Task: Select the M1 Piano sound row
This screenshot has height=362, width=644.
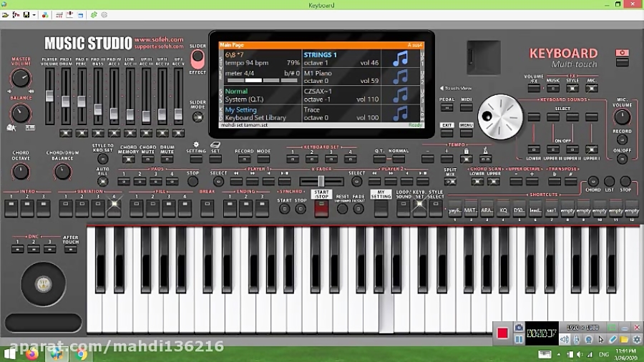Action: 341,77
